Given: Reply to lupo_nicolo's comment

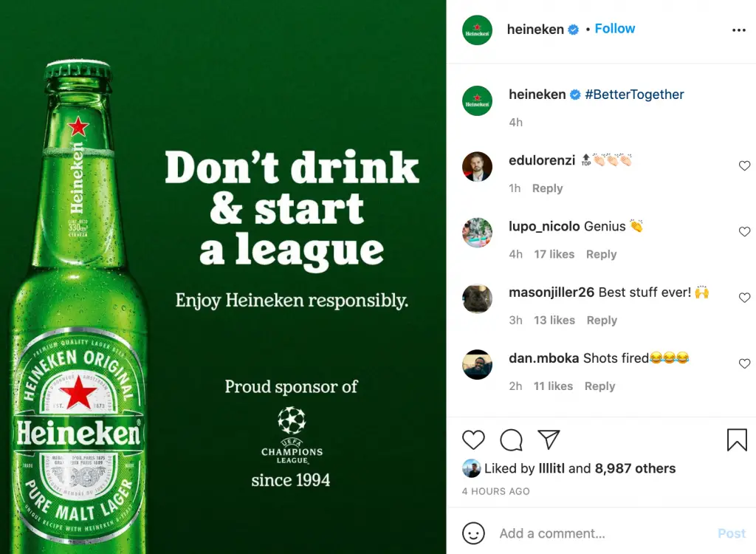Looking at the screenshot, I should pos(601,254).
